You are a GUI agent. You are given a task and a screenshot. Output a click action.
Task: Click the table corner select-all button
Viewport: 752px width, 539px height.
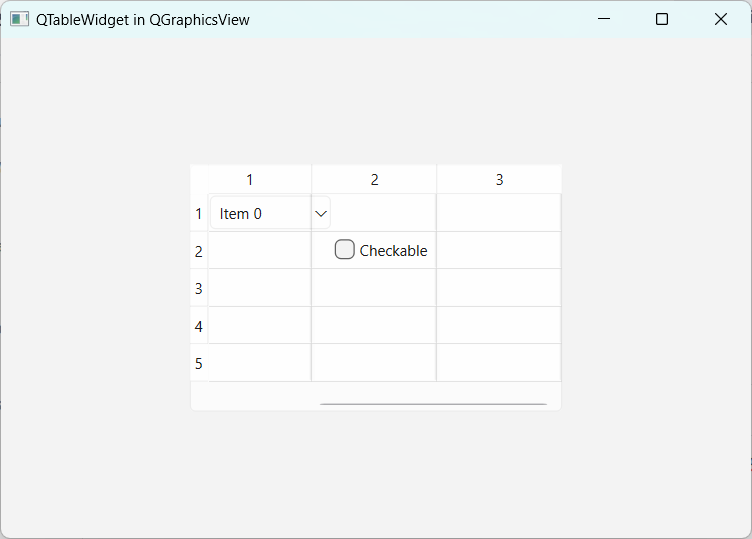tap(200, 179)
